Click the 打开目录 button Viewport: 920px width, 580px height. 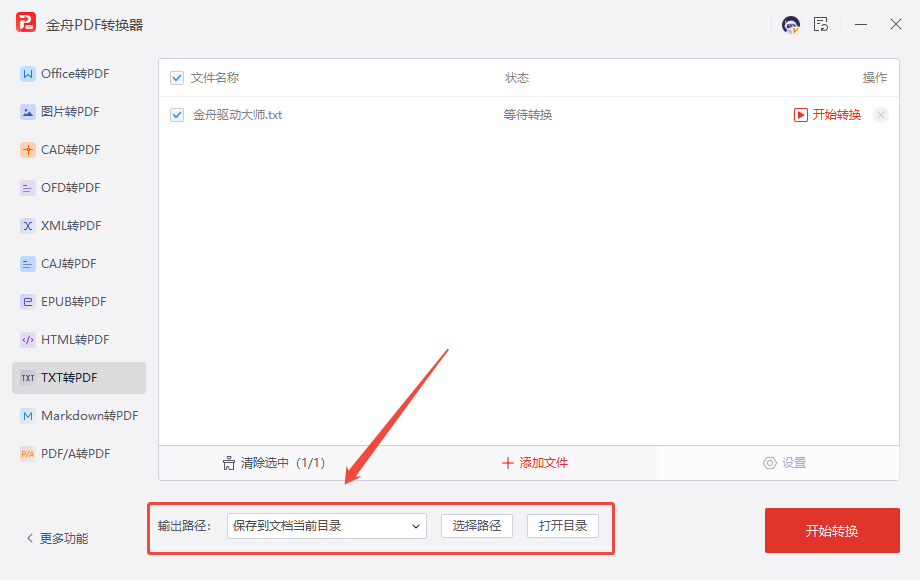click(x=563, y=526)
